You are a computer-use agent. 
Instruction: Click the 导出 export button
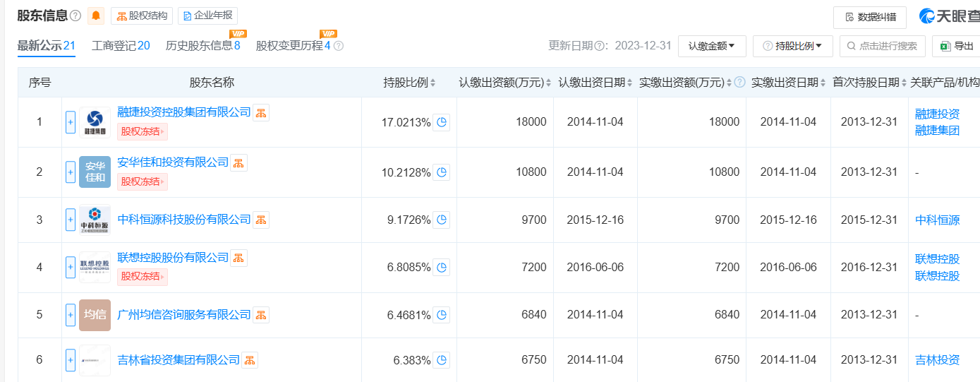pyautogui.click(x=956, y=46)
